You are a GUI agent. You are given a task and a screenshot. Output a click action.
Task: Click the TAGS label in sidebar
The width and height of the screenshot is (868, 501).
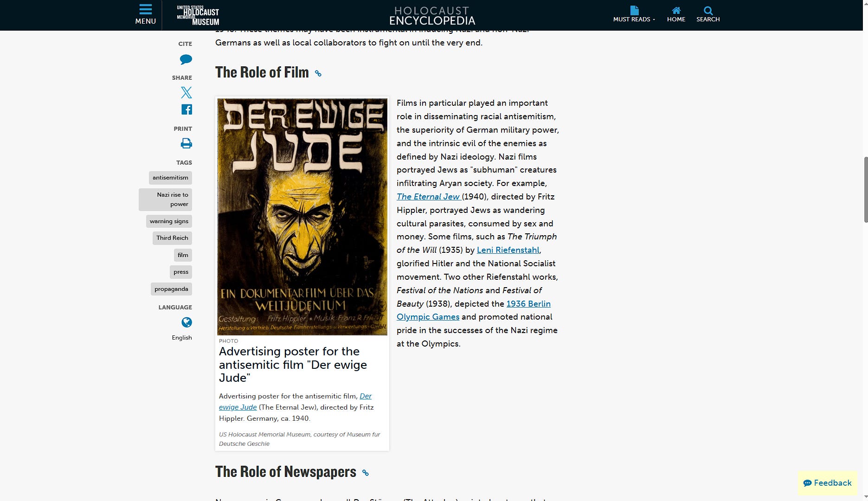tap(184, 162)
